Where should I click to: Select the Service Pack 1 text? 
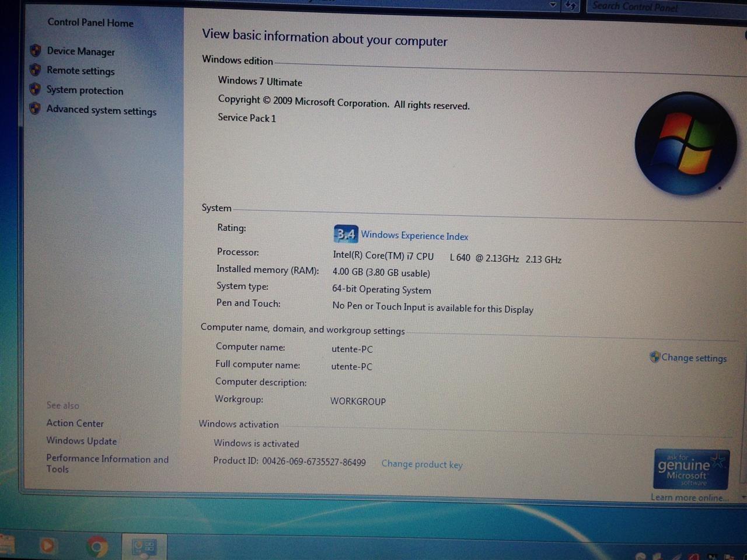point(247,118)
